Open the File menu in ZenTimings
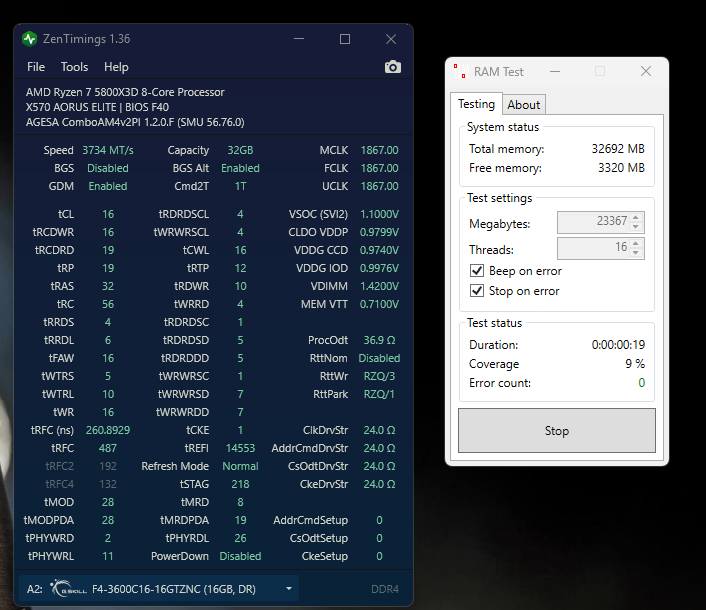Screen dimensions: 706x610 pos(36,67)
